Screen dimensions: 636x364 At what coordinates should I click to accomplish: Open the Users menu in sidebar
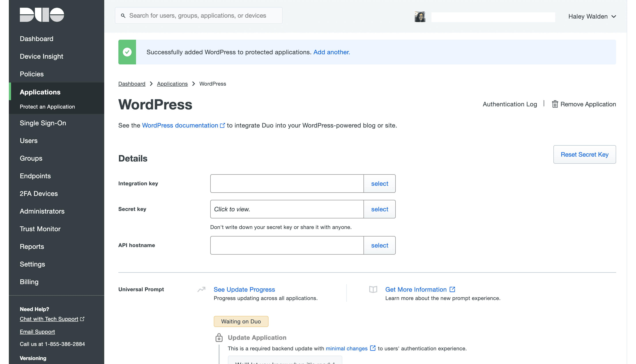28,141
